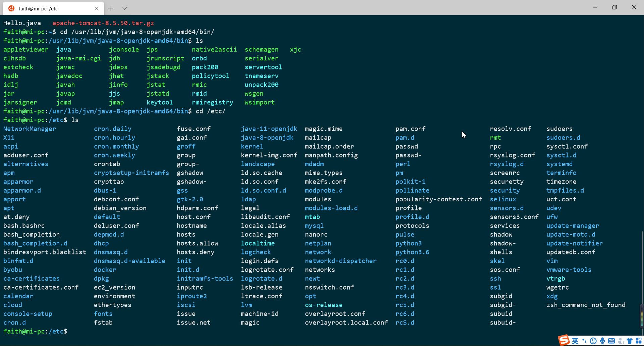Click the Sogou user account icon
Viewport: 644px width, 346px height.
pos(621,341)
